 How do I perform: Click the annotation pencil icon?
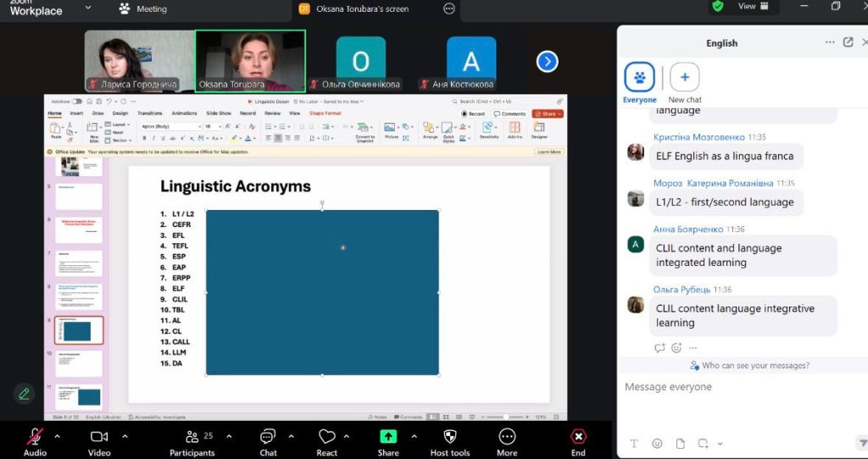click(x=24, y=393)
